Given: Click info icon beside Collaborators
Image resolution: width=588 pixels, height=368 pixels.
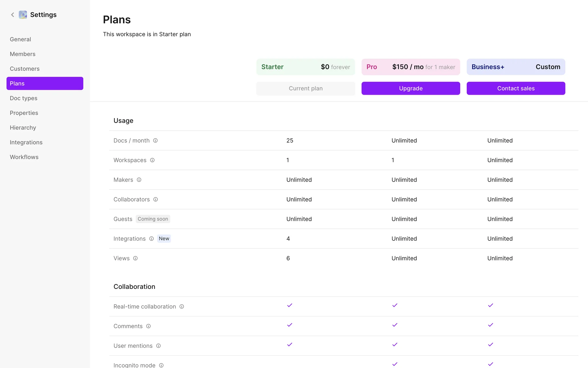Looking at the screenshot, I should click(156, 199).
